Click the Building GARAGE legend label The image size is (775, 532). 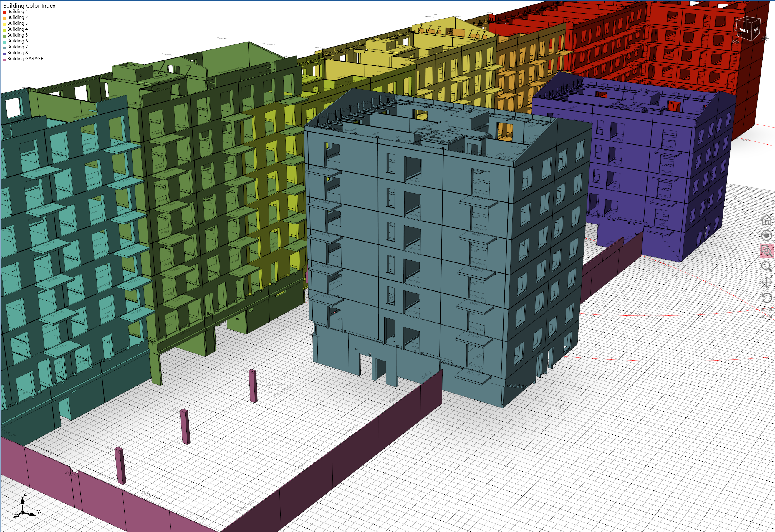tap(25, 59)
